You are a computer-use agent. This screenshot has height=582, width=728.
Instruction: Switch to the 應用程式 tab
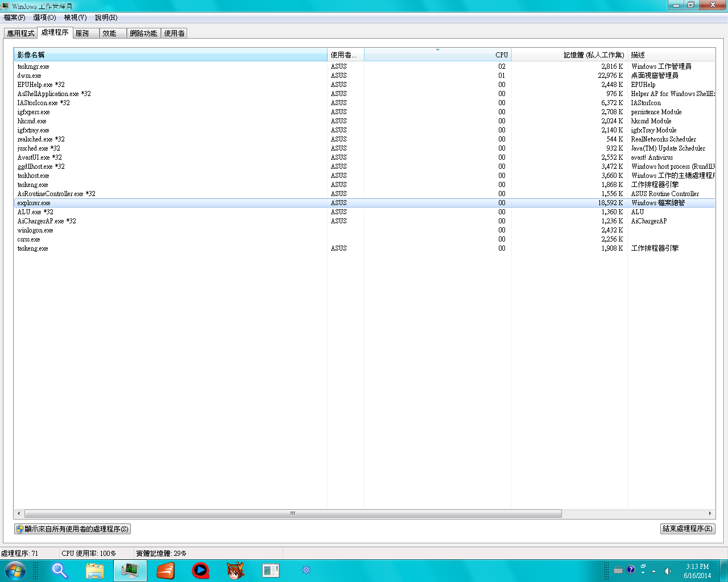[20, 34]
